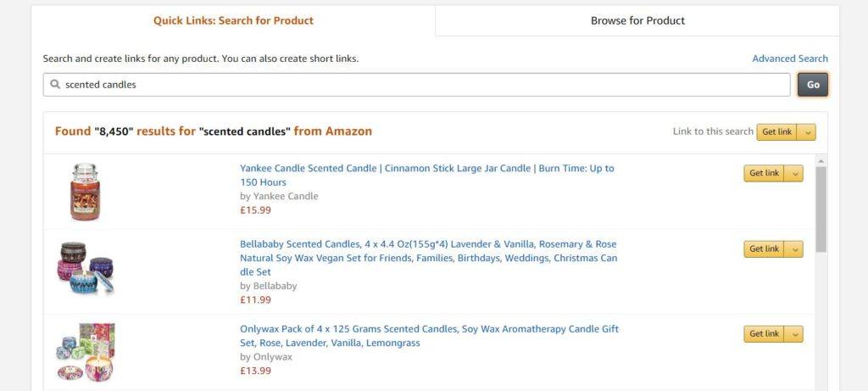The image size is (868, 391).
Task: Get link for Yankee Candle product
Action: [x=765, y=174]
